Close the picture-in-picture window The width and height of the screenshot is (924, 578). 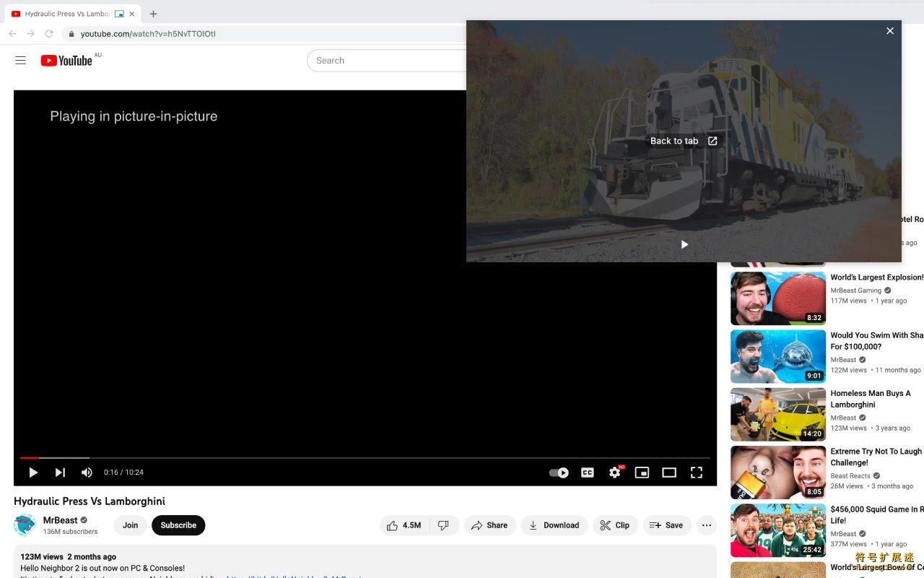pos(890,30)
